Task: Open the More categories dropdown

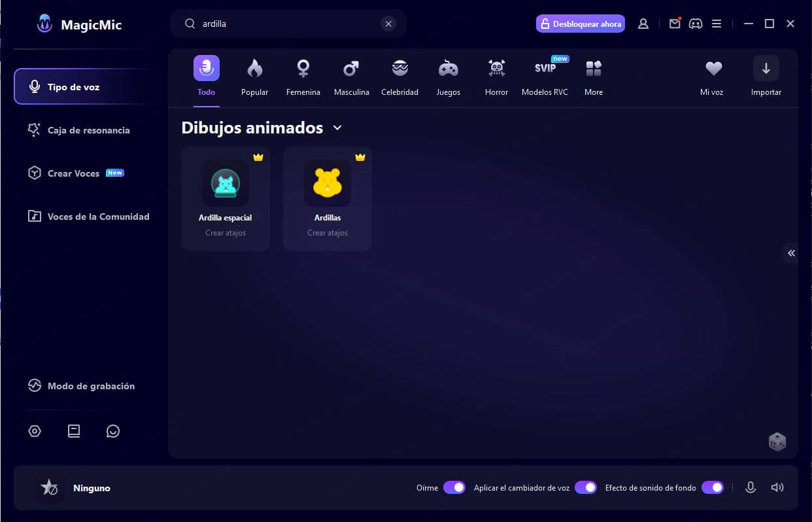Action: [593, 75]
